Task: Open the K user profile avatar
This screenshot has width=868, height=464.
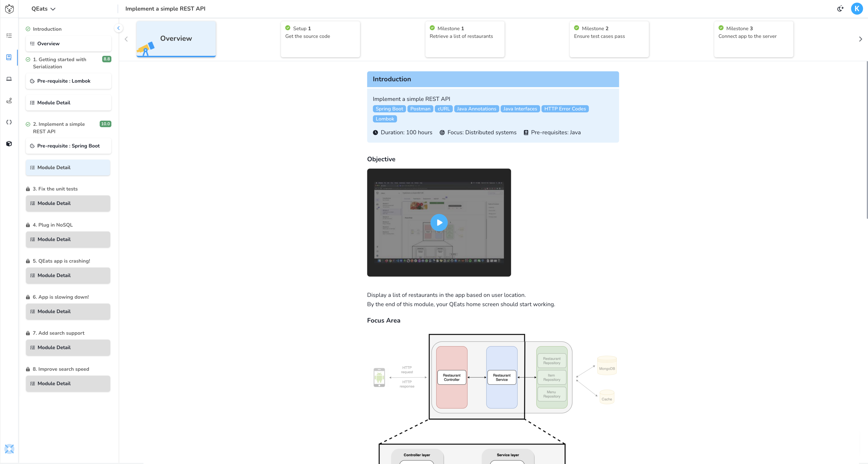Action: (857, 9)
